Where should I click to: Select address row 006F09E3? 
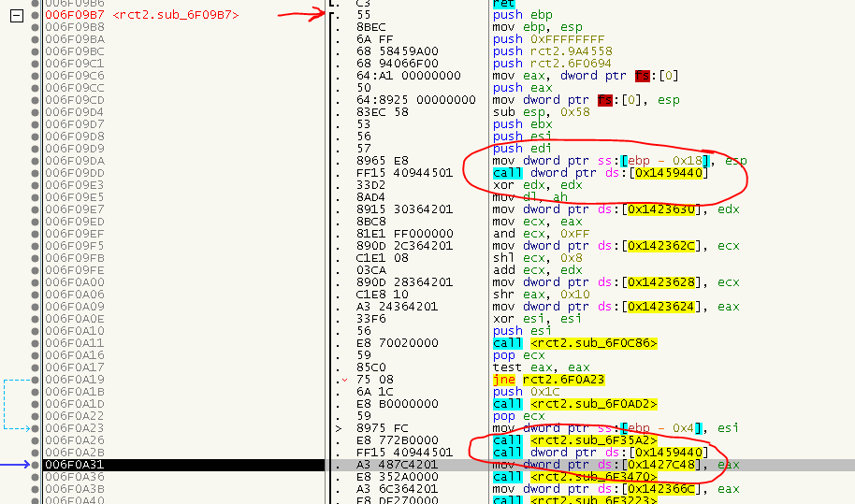75,185
